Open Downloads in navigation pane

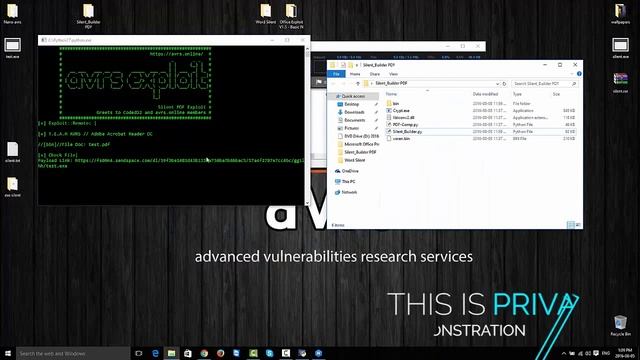354,112
